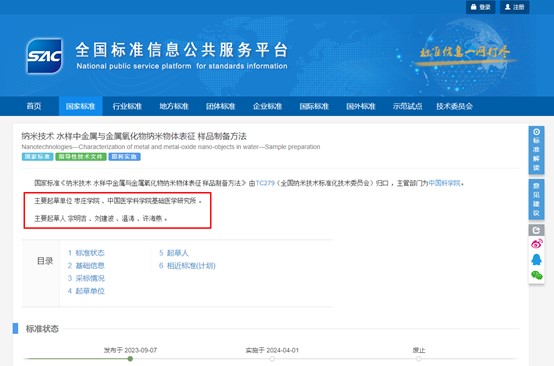
Task: Click the 实施于 2024-04-01 timeline marker
Action: click(272, 359)
